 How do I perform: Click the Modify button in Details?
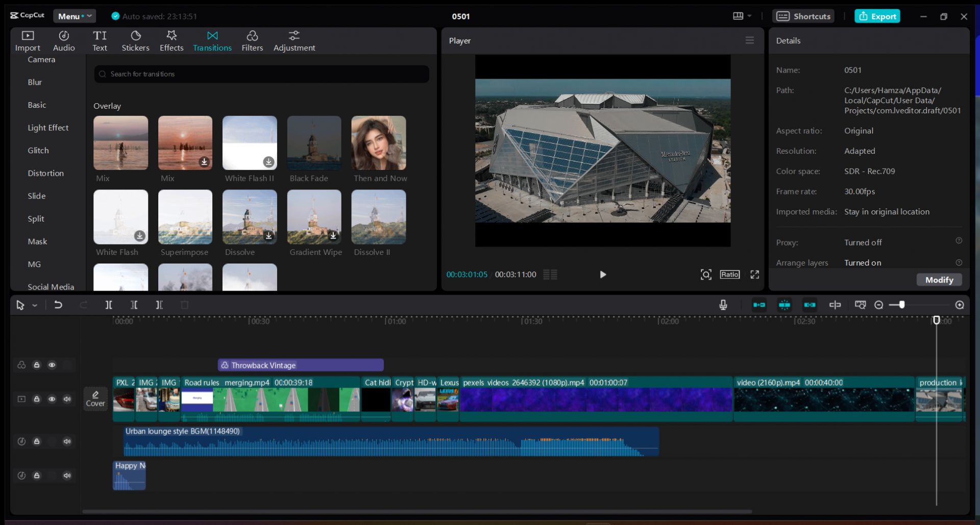(x=939, y=280)
